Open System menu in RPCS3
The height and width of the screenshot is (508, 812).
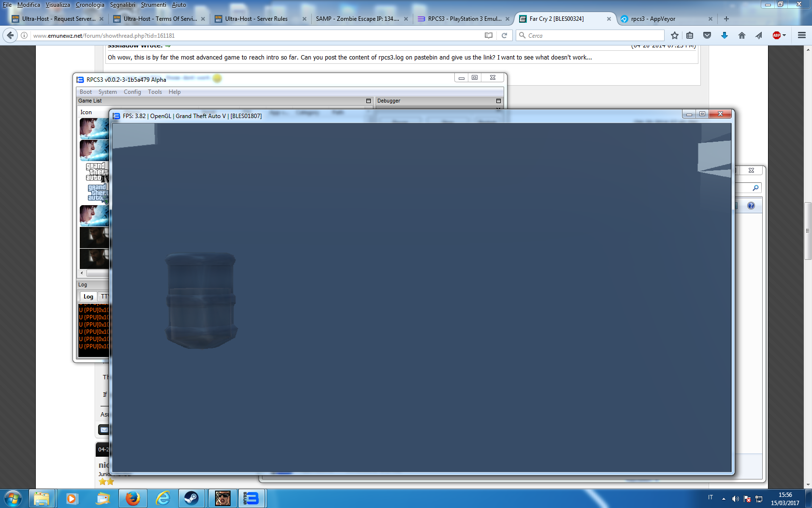click(107, 92)
